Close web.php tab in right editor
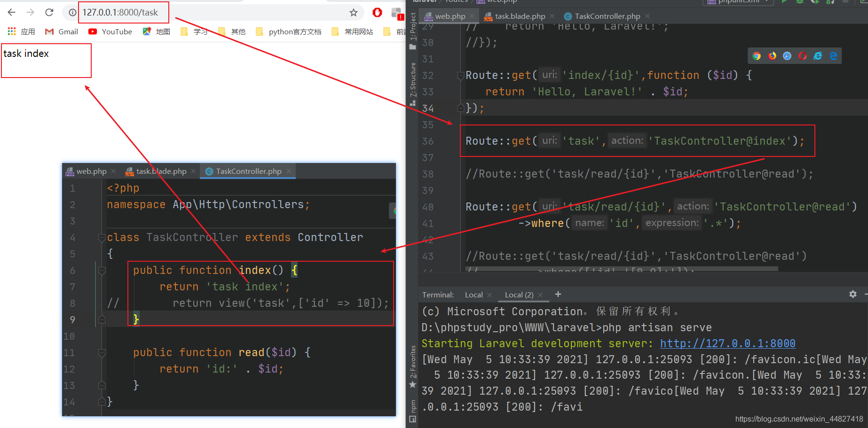This screenshot has width=868, height=428. (x=472, y=16)
